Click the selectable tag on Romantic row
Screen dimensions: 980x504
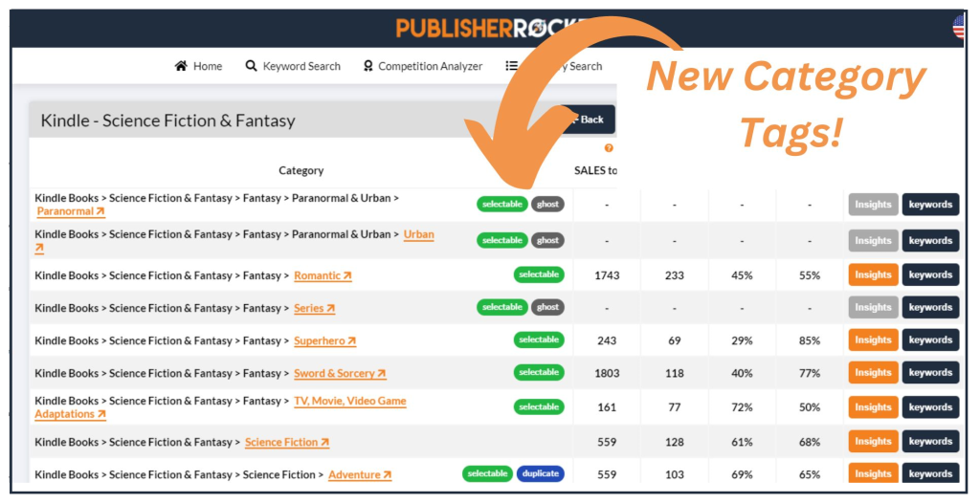(539, 274)
